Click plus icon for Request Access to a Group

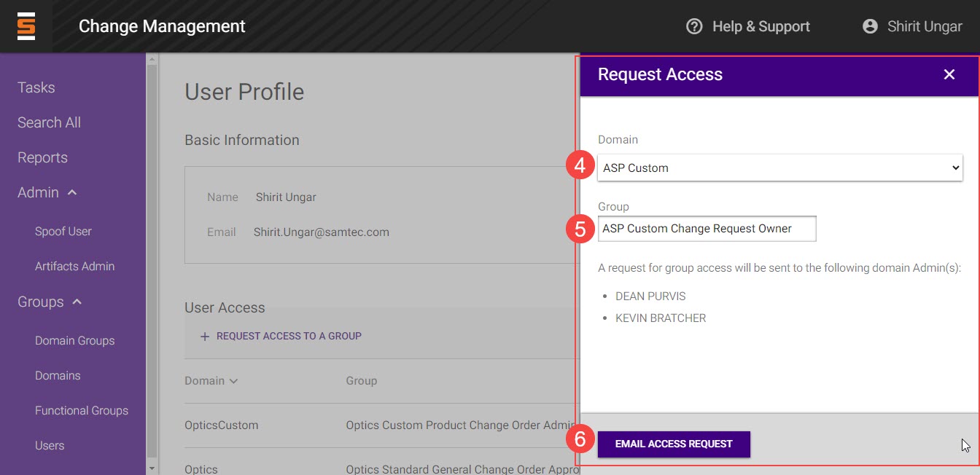click(205, 337)
